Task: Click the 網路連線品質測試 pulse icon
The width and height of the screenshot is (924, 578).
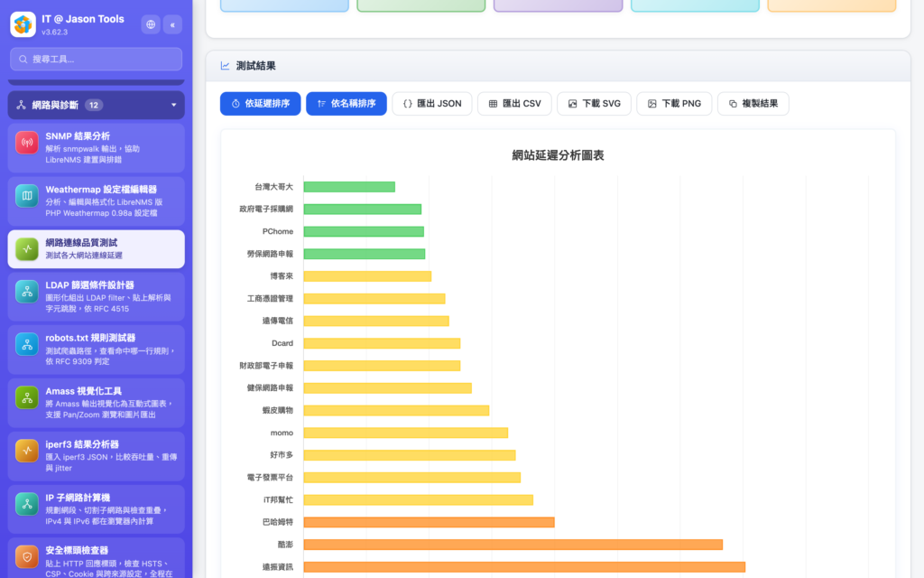Action: (27, 249)
